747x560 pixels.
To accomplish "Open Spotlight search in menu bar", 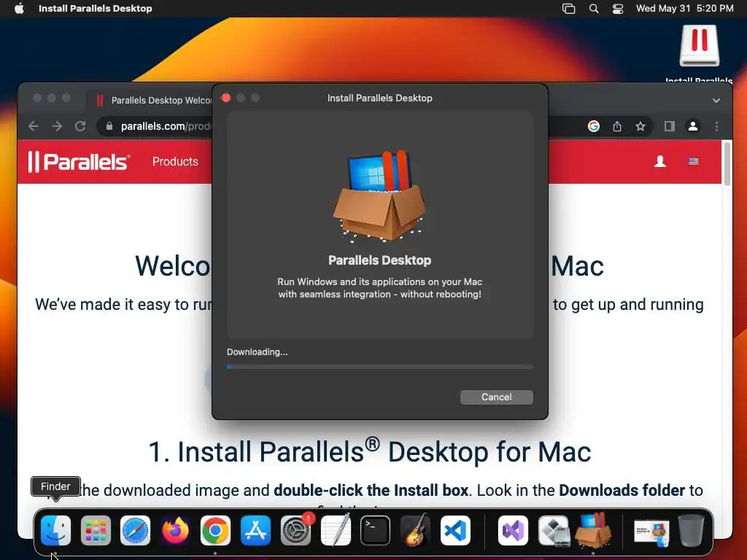I will click(x=594, y=9).
